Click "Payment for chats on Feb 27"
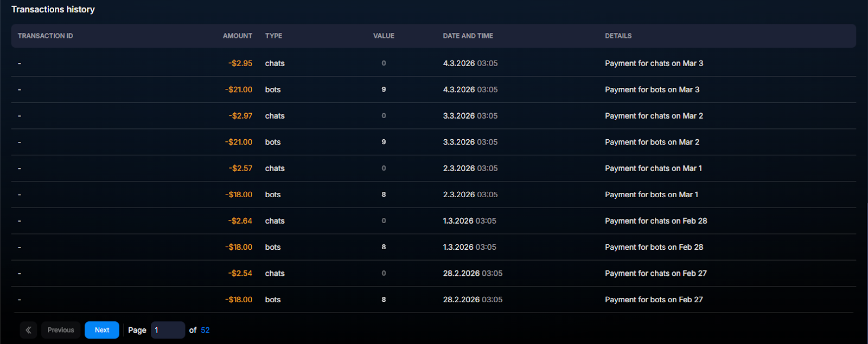This screenshot has height=344, width=868. coord(656,274)
